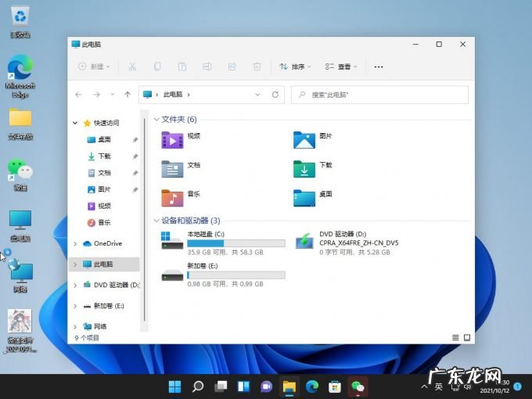The width and height of the screenshot is (532, 399).
Task: Select the 网络 desktop icon
Action: 20,276
